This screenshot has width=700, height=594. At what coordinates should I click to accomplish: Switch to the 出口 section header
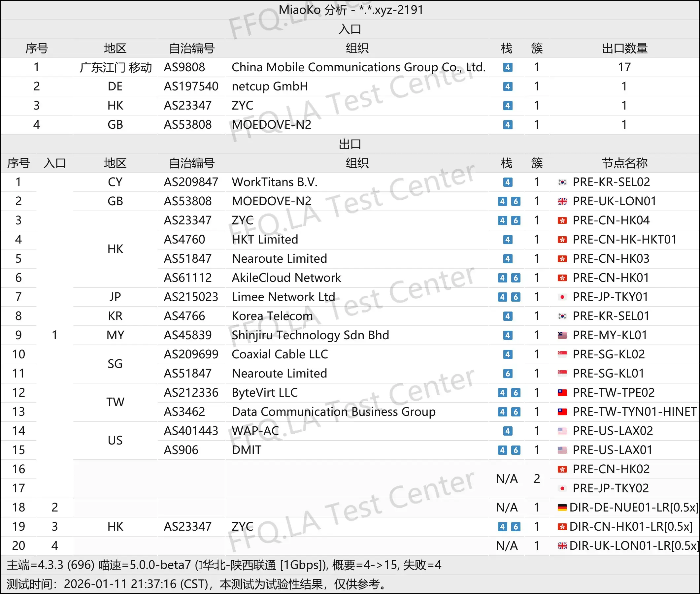[x=350, y=144]
